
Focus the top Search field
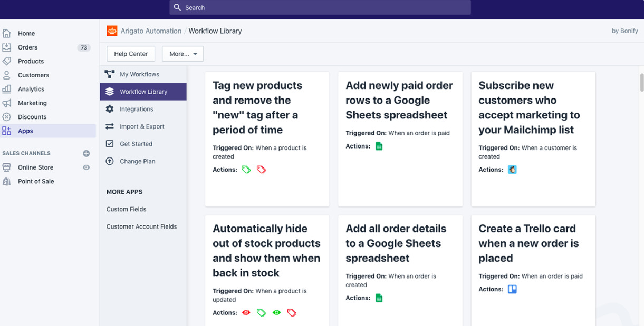pos(320,7)
